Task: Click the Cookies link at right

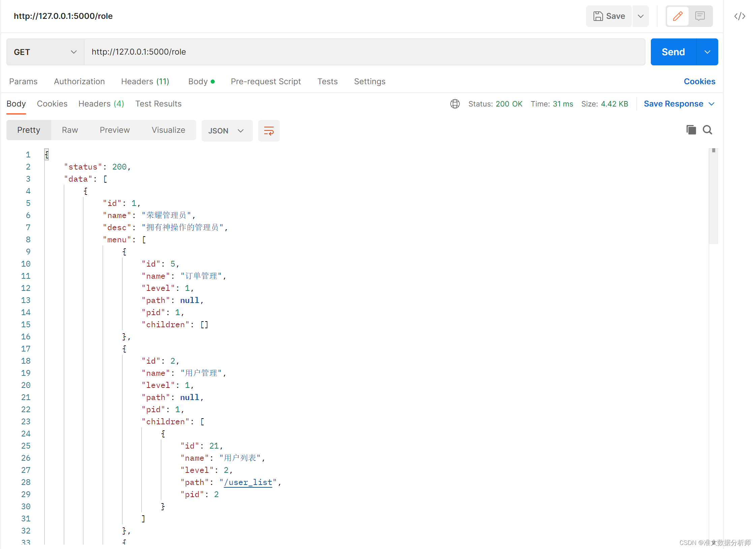Action: click(699, 82)
